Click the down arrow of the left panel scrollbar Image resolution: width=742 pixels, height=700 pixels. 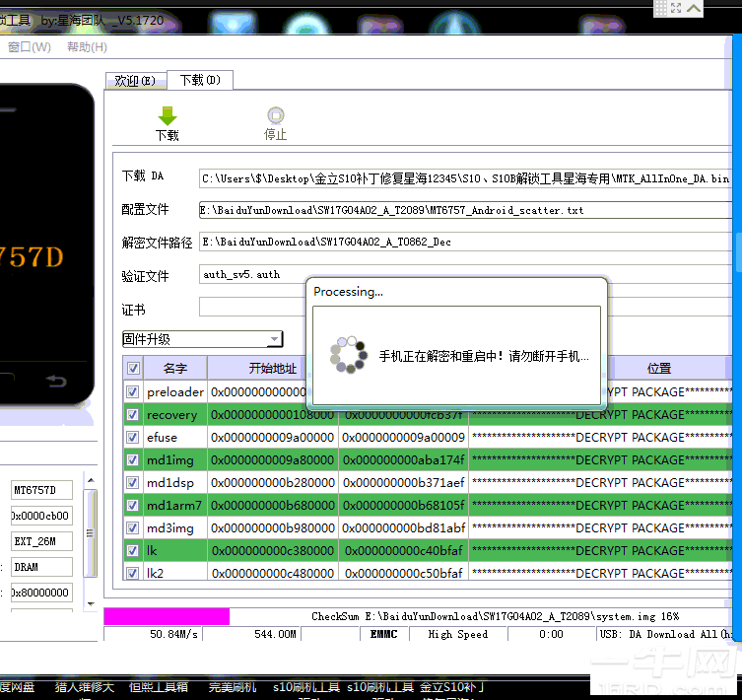[91, 603]
